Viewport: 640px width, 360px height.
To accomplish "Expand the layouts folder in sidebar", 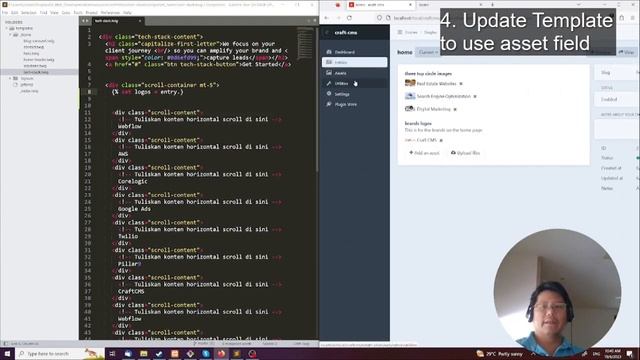I will (x=11, y=78).
